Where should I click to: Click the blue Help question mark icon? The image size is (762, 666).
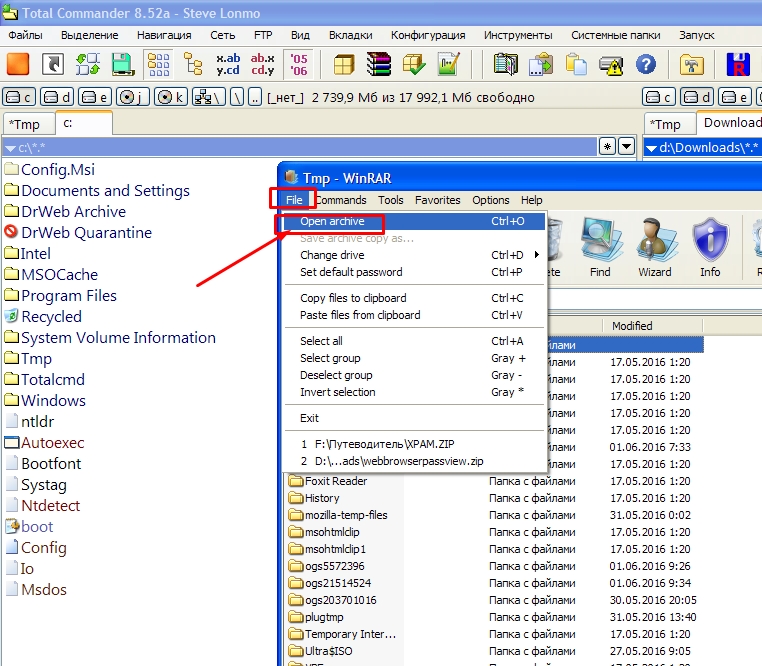(x=646, y=64)
